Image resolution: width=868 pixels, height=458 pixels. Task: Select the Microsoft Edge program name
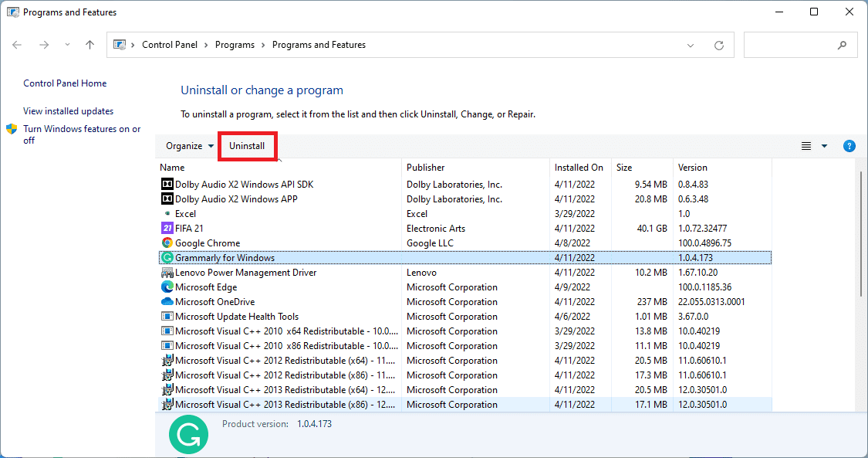click(x=206, y=287)
